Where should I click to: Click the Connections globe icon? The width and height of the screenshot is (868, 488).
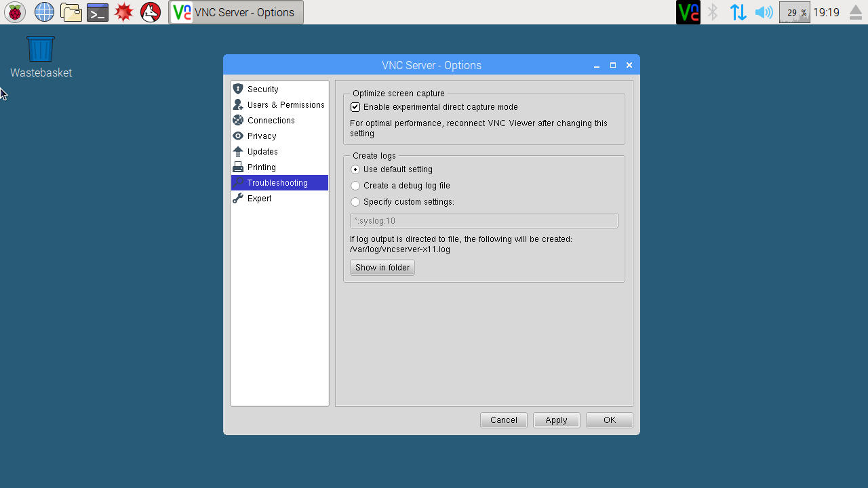coord(238,120)
